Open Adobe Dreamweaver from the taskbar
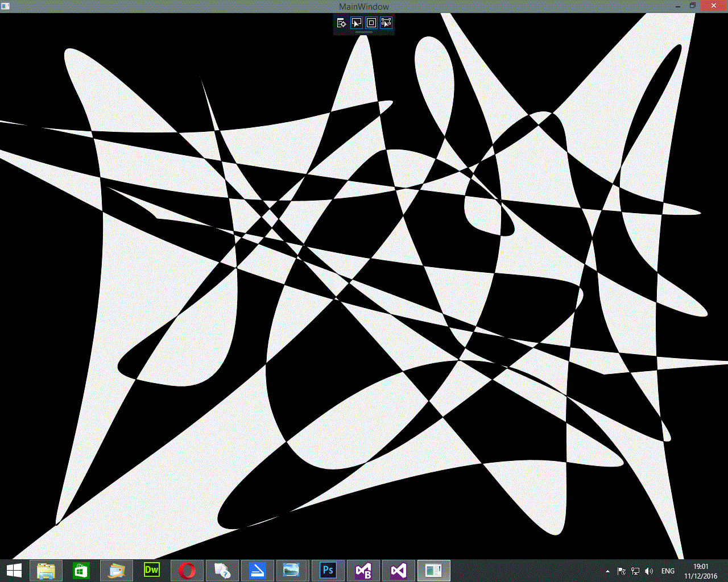Screen dimensions: 728x582 coord(152,571)
